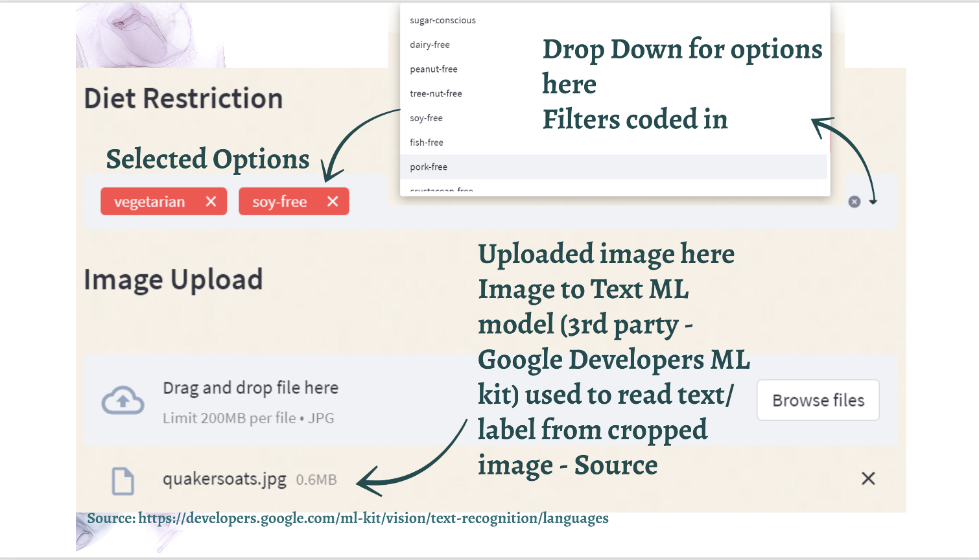The width and height of the screenshot is (979, 560).
Task: Click the Diet Restriction heading
Action: click(x=183, y=99)
